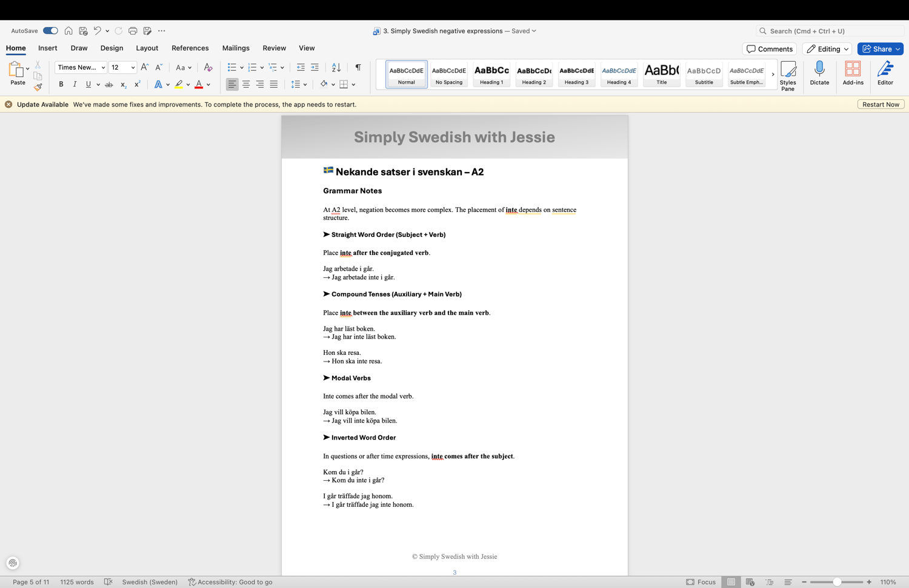Image resolution: width=909 pixels, height=588 pixels.
Task: Click the Print icon in title bar
Action: [x=133, y=31]
